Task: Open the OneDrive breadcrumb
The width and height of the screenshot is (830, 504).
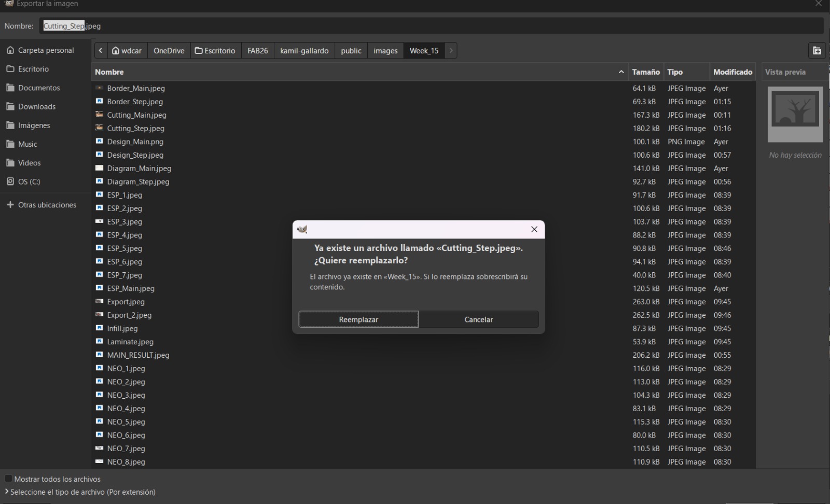Action: click(169, 50)
